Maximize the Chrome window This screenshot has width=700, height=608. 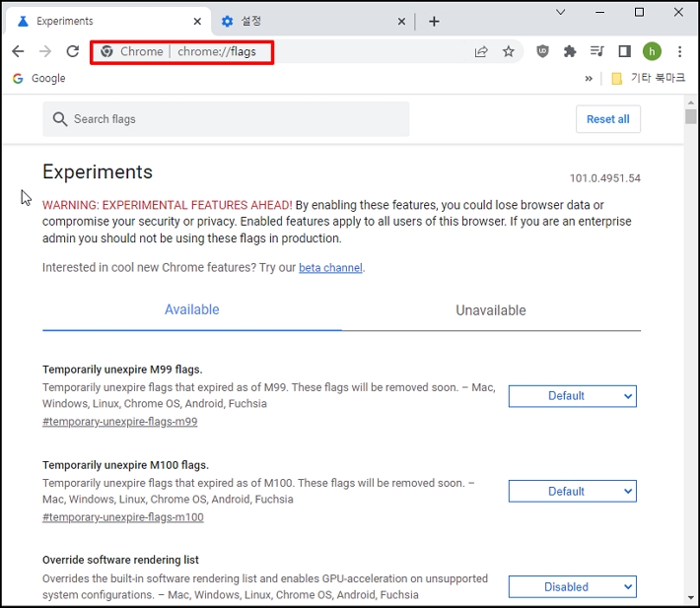[639, 13]
